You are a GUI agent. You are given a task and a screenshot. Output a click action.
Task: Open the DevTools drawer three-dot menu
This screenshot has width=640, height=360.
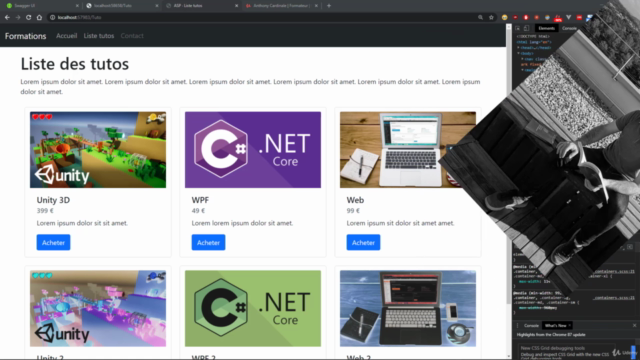pyautogui.click(x=517, y=325)
